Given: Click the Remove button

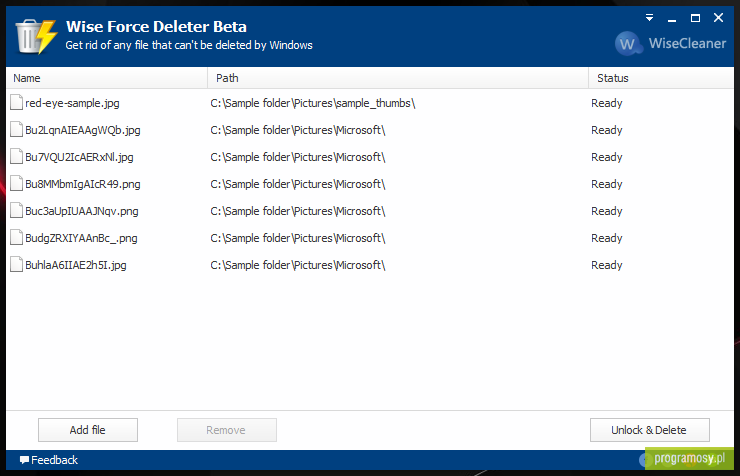Looking at the screenshot, I should pos(227,430).
